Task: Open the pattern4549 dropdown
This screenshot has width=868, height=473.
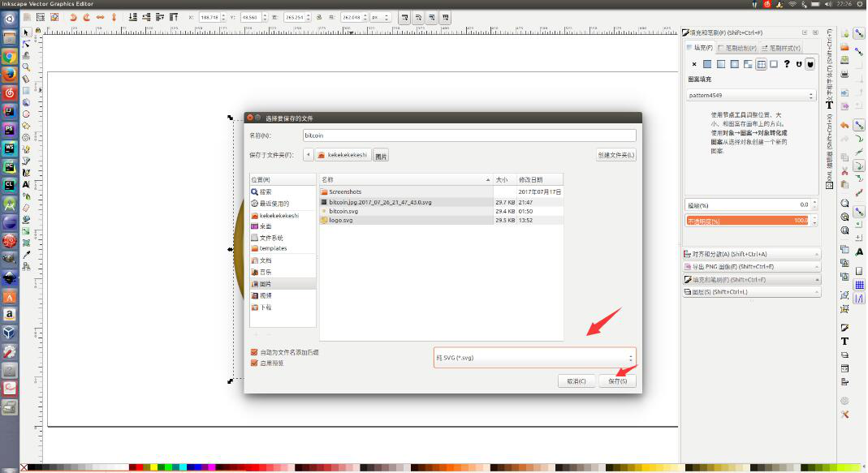Action: (750, 96)
